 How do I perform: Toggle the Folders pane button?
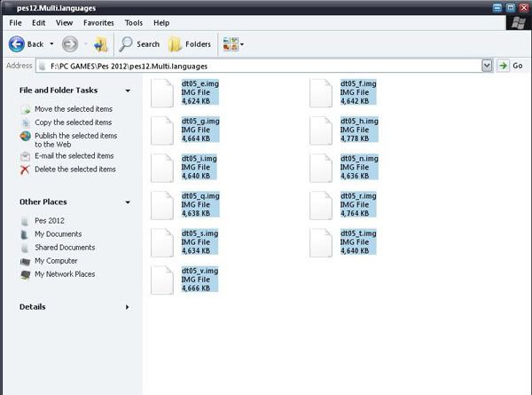190,44
